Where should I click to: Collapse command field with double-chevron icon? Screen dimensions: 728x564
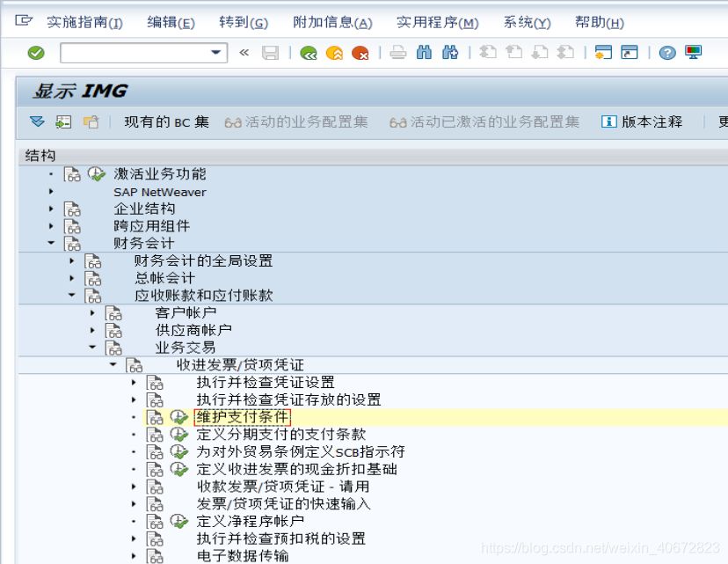pos(244,53)
